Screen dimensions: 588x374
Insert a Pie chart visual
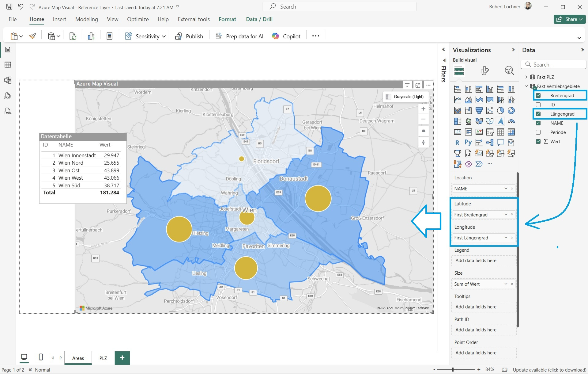(500, 110)
